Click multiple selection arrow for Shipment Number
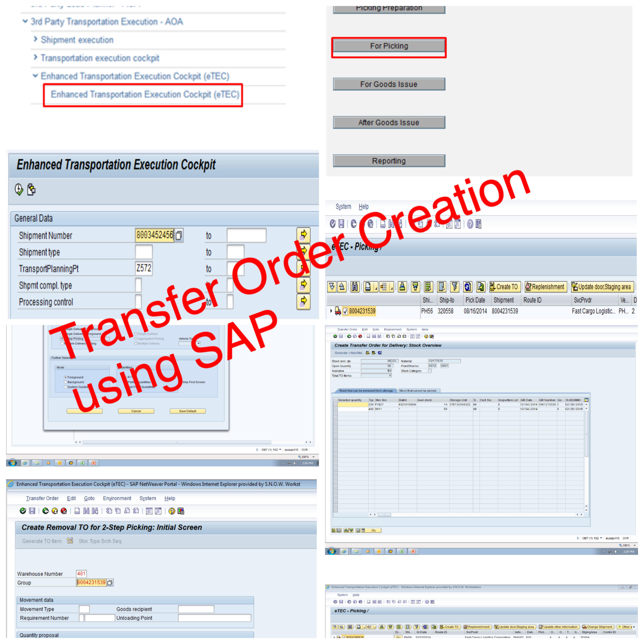The width and height of the screenshot is (644, 644). tap(303, 235)
